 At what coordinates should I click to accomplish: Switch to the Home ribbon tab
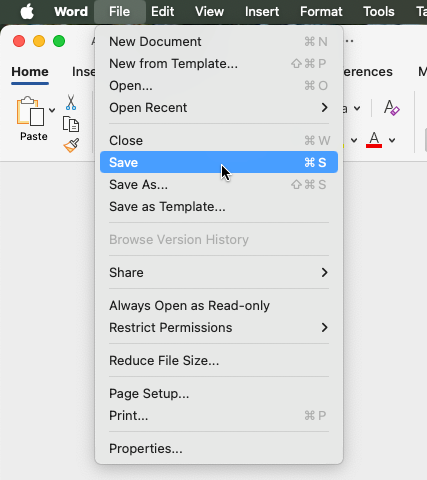pos(30,72)
